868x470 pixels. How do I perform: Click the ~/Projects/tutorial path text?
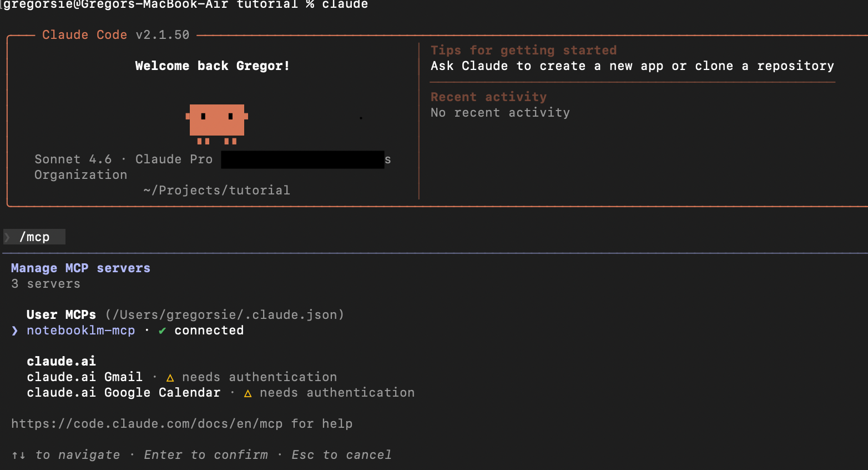click(216, 190)
